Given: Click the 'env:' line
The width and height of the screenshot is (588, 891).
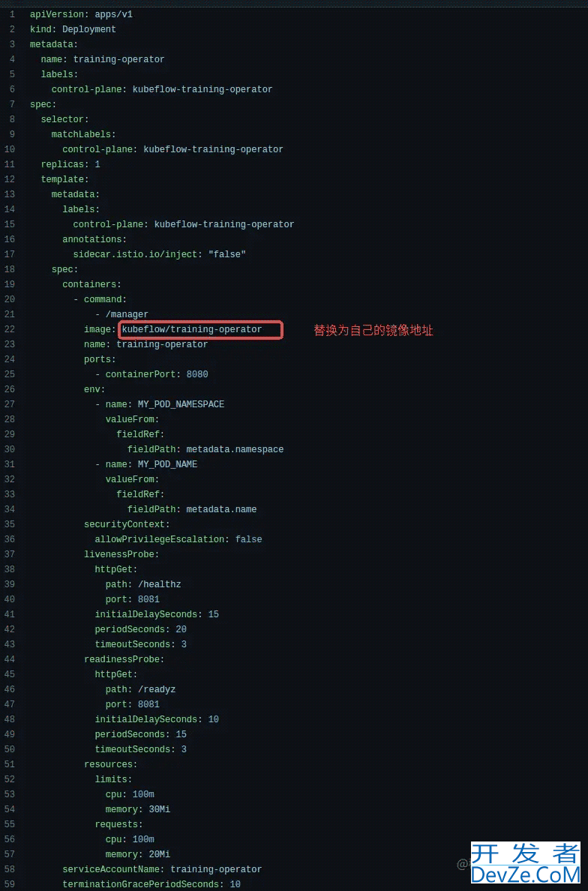Looking at the screenshot, I should click(94, 389).
